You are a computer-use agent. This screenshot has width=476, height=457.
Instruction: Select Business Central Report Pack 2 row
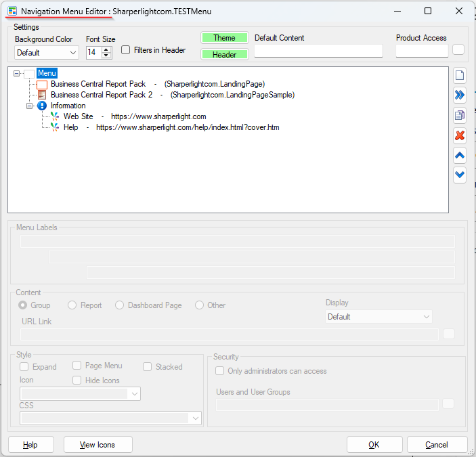[173, 95]
